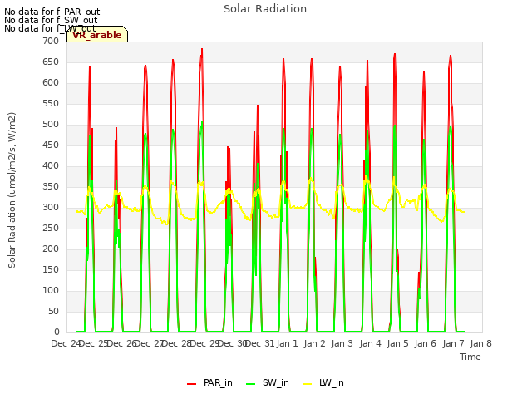Click the Jan 6 x-axis date label
Viewport: 532px width, 399px height.
pos(426,343)
